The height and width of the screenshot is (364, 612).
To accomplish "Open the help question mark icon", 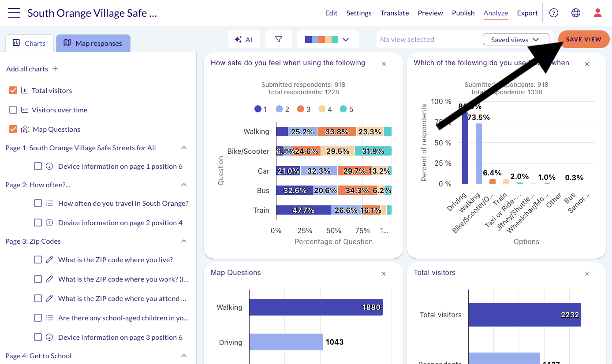I will pos(554,13).
